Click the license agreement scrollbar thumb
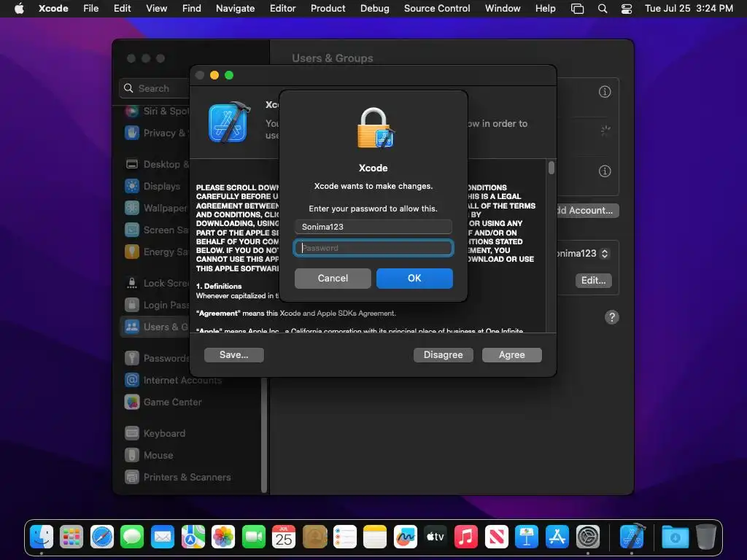Image resolution: width=747 pixels, height=560 pixels. (x=551, y=168)
